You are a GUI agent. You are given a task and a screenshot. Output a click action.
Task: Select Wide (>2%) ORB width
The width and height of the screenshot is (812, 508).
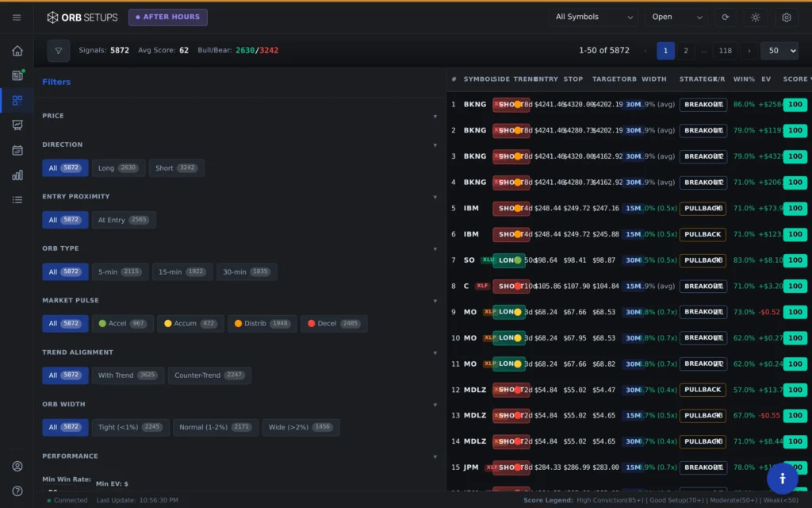[x=301, y=427]
